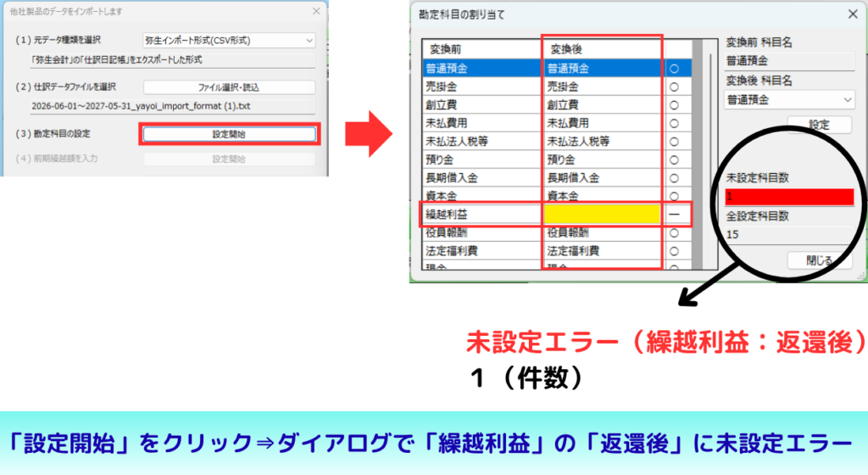Close the 他社製品のデータをインポートします dialog
Viewport: 868px width, 475px height.
[316, 11]
